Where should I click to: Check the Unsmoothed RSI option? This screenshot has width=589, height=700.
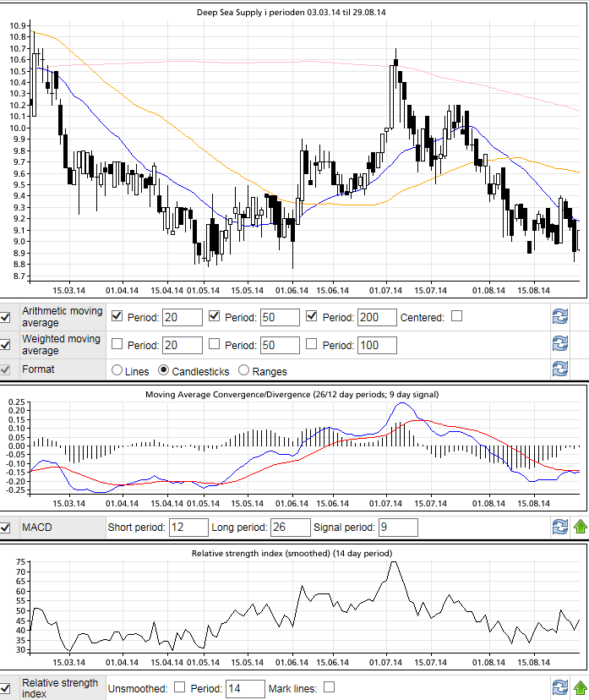[179, 687]
